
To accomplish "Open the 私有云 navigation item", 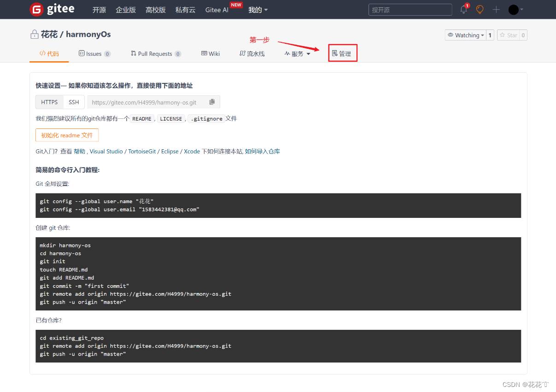I will click(186, 10).
